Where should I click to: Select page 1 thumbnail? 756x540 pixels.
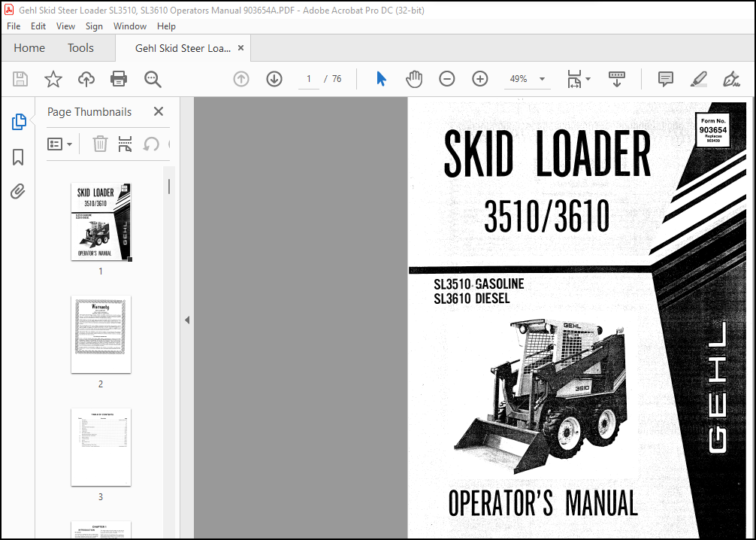[101, 222]
